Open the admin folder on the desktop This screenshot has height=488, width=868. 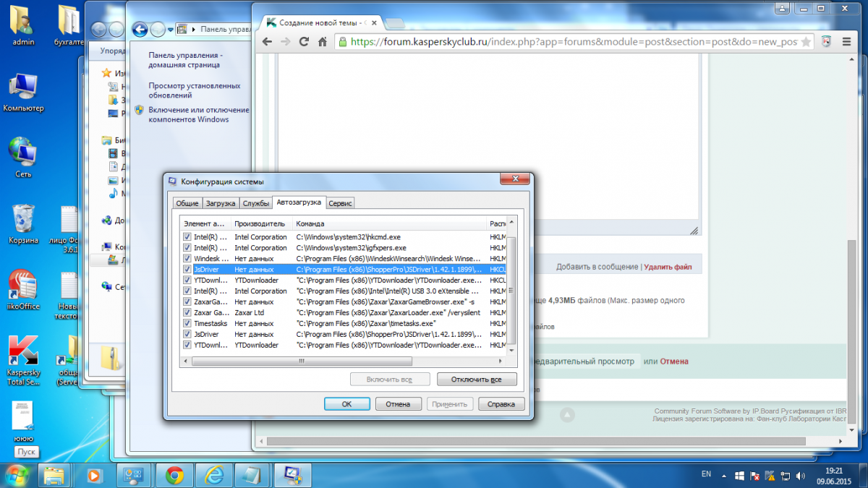pos(24,26)
